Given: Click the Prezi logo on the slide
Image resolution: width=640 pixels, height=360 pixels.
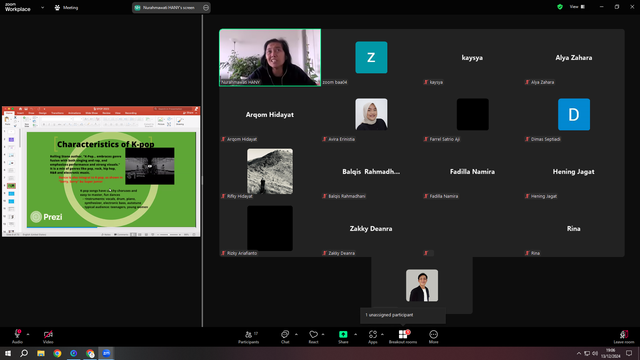Looking at the screenshot, I should click(47, 217).
